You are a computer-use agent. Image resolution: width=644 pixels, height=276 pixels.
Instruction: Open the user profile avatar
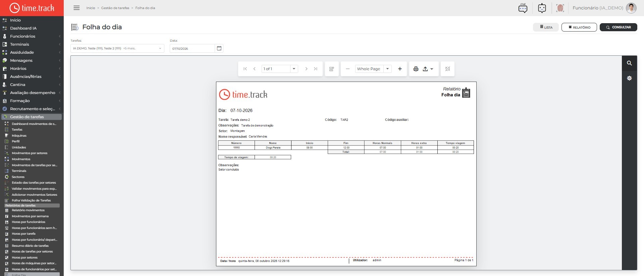631,8
